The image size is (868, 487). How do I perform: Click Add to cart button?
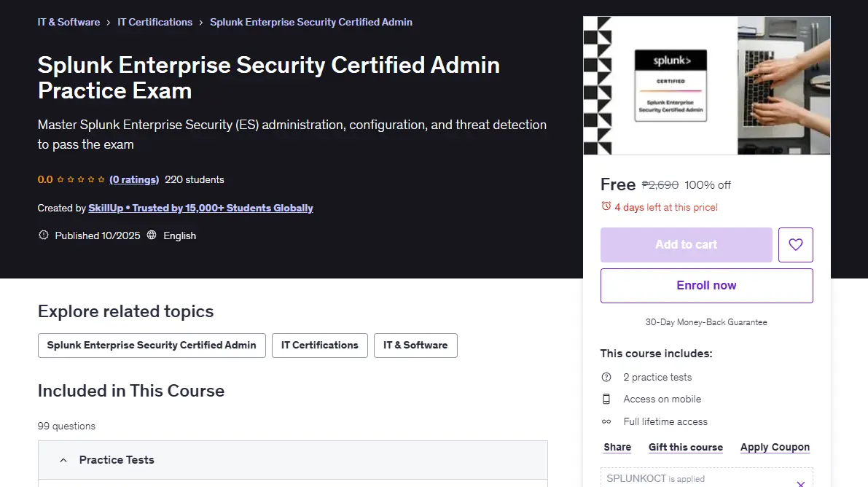(687, 244)
